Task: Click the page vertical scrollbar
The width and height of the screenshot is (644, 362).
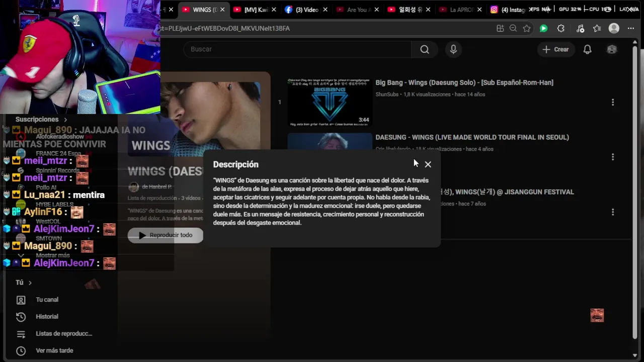Action: [x=635, y=191]
